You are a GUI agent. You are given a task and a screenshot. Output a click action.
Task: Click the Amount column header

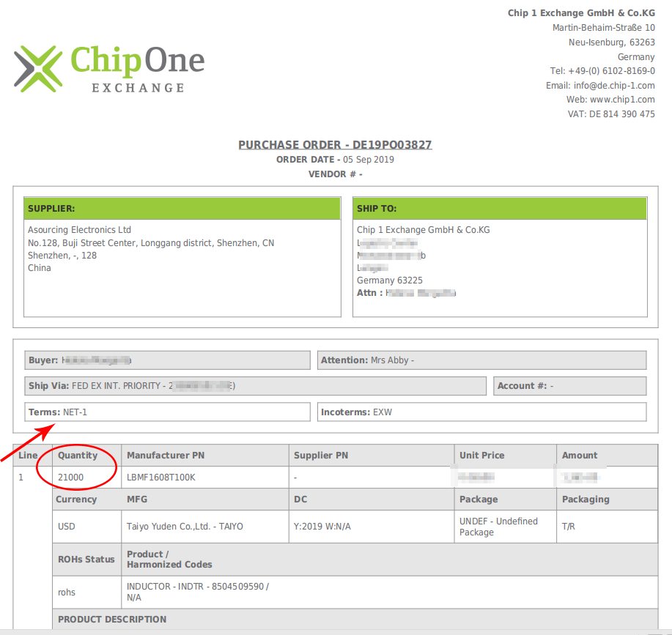click(x=608, y=455)
